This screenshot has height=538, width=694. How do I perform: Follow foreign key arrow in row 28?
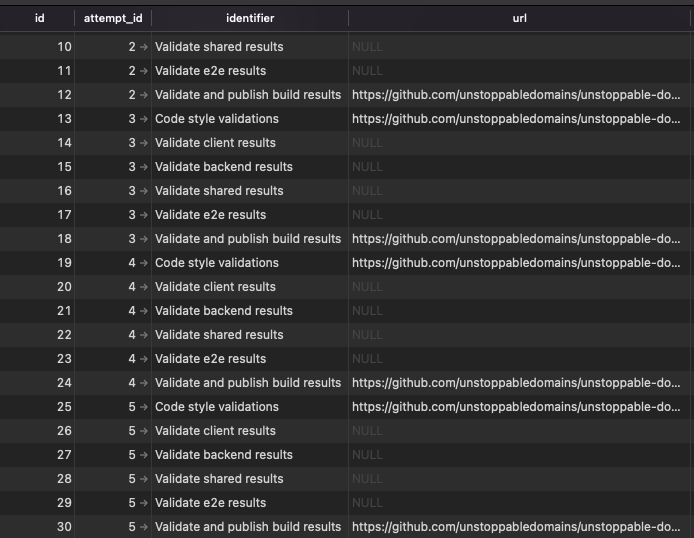click(x=144, y=479)
